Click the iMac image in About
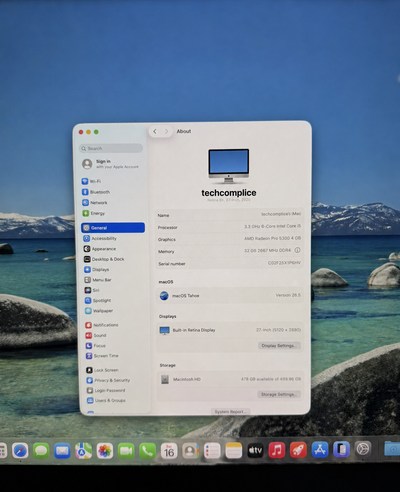The width and height of the screenshot is (400, 492). coord(229,166)
